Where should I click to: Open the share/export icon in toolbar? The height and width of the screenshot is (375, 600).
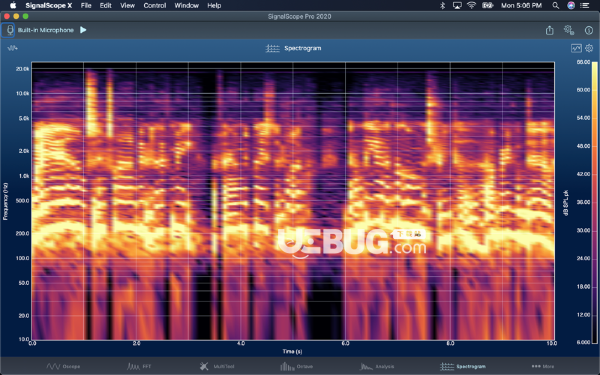(549, 30)
